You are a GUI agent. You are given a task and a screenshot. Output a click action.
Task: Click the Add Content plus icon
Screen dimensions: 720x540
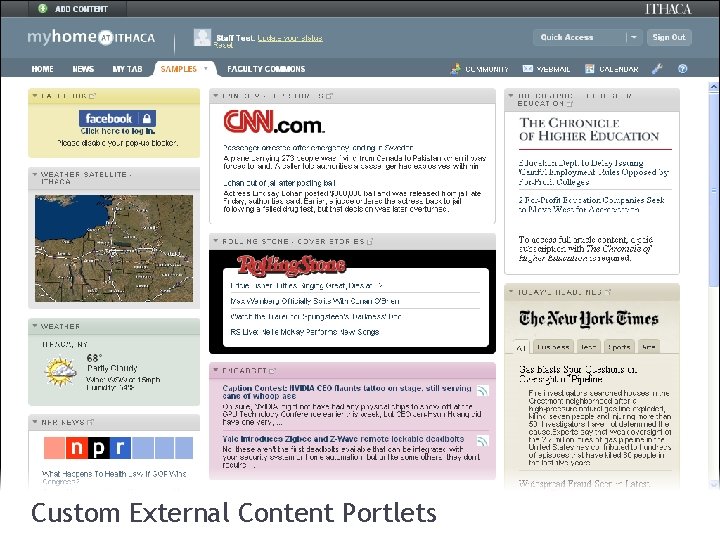pyautogui.click(x=42, y=8)
